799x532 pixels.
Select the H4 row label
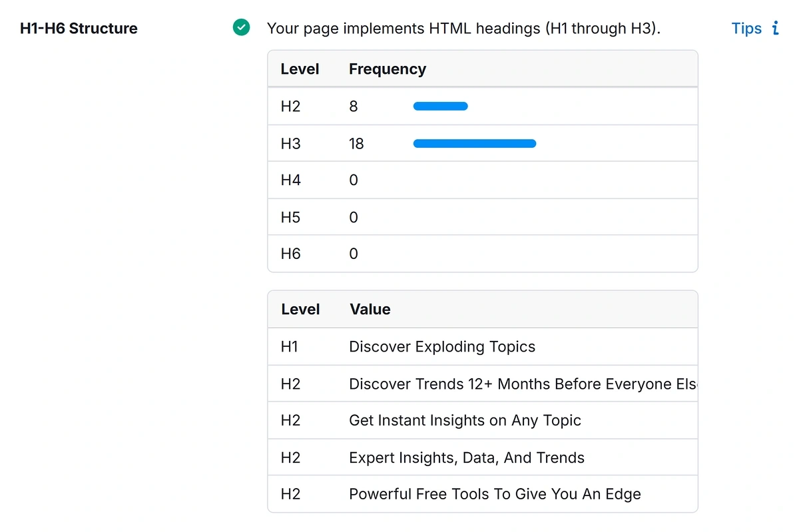290,180
